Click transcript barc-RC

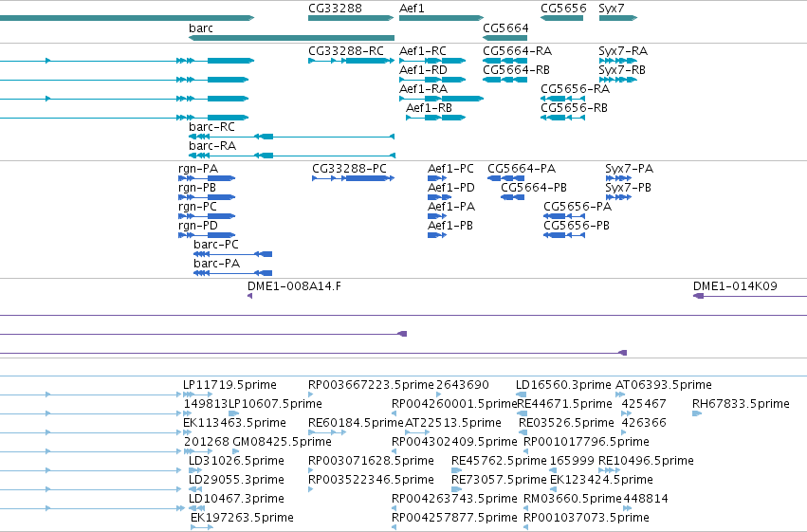292,137
